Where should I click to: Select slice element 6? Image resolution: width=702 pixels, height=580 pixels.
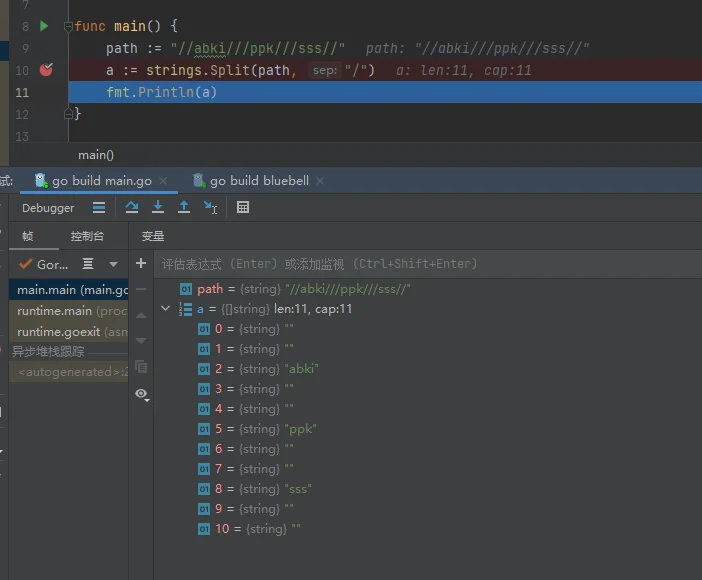pos(428,449)
